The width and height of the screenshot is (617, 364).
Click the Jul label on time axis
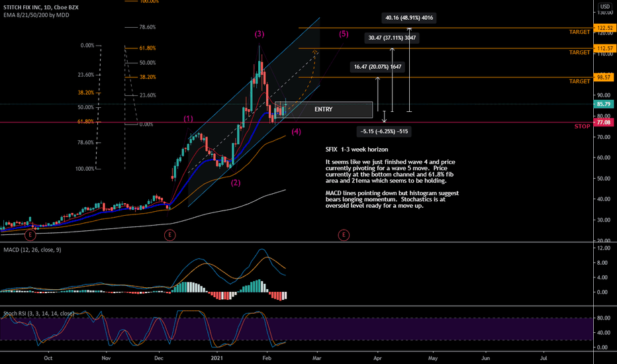(544, 358)
